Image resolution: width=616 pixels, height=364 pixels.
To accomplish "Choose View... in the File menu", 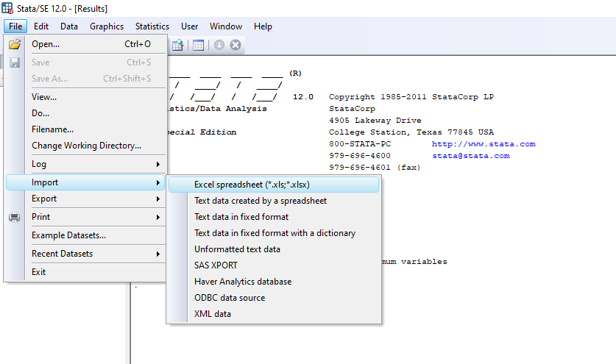I will pos(85,97).
